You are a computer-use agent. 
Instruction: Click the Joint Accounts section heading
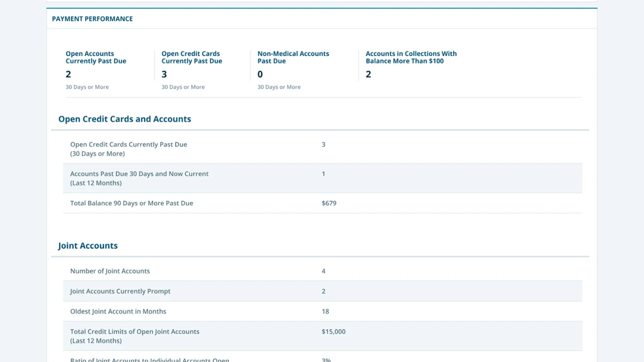pyautogui.click(x=88, y=246)
